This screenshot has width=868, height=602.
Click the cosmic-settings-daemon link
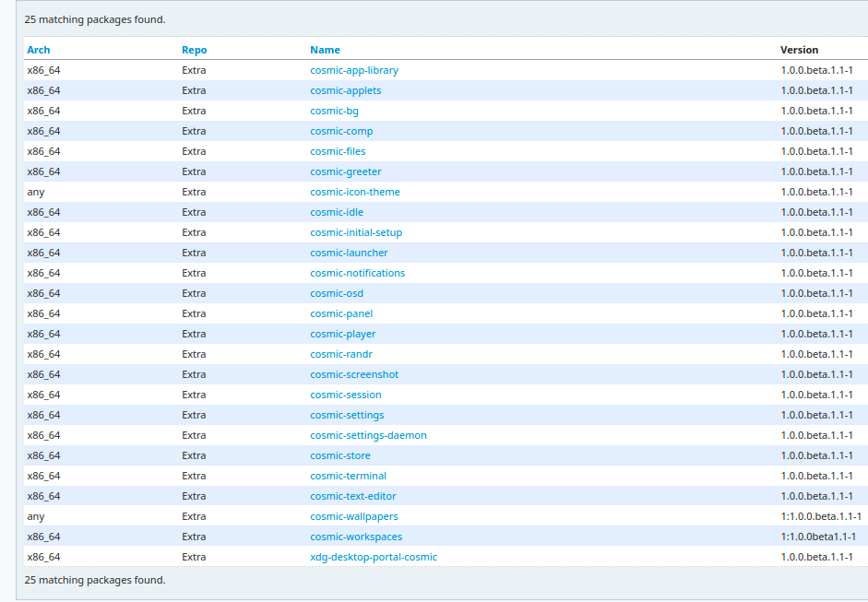click(368, 435)
